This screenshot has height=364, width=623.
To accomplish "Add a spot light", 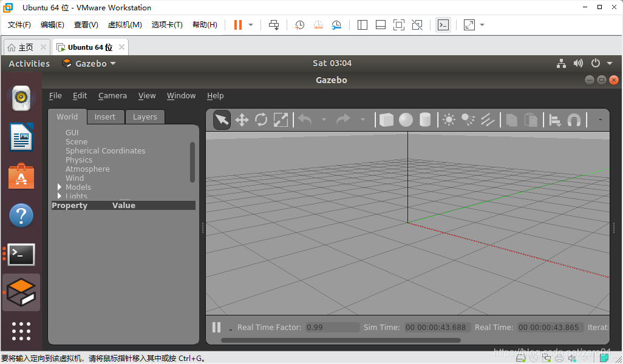I will [468, 120].
